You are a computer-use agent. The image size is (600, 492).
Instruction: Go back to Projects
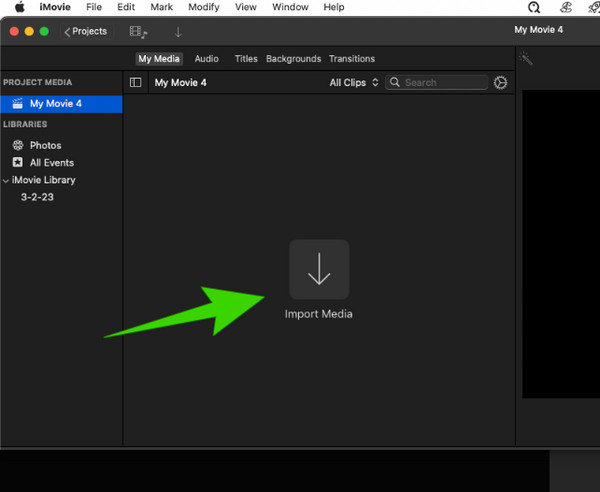(x=86, y=31)
